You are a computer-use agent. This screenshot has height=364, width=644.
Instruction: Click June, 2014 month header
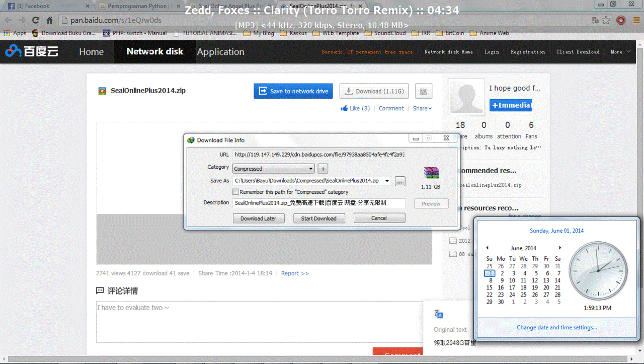[x=523, y=248]
